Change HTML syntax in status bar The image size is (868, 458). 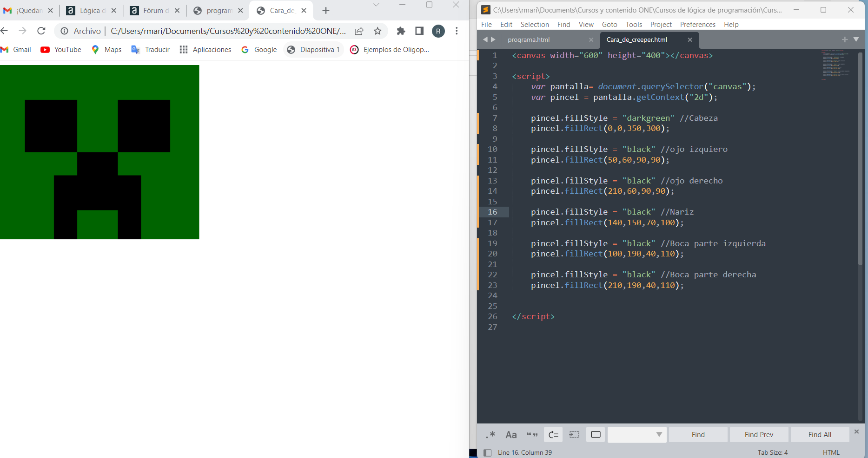[x=831, y=452]
